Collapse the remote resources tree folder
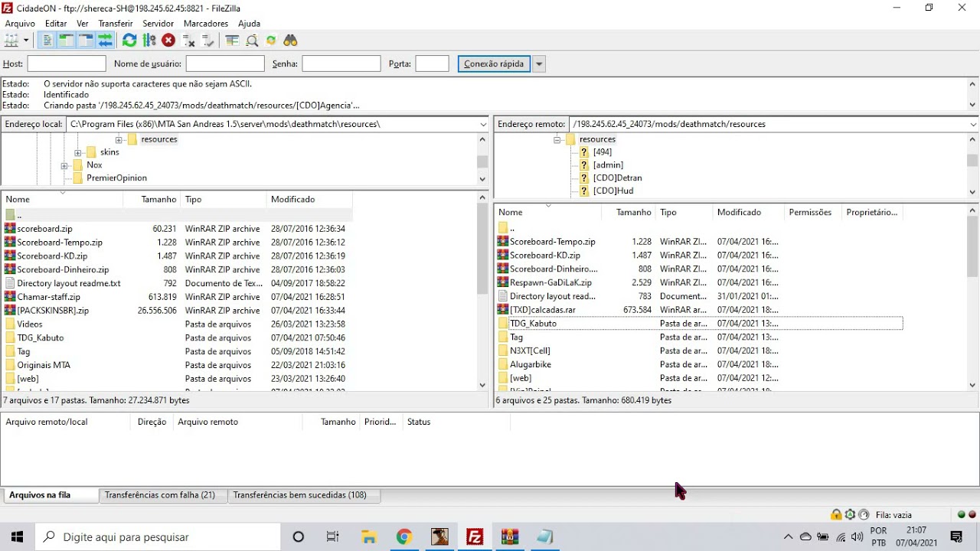This screenshot has height=551, width=980. pos(557,140)
